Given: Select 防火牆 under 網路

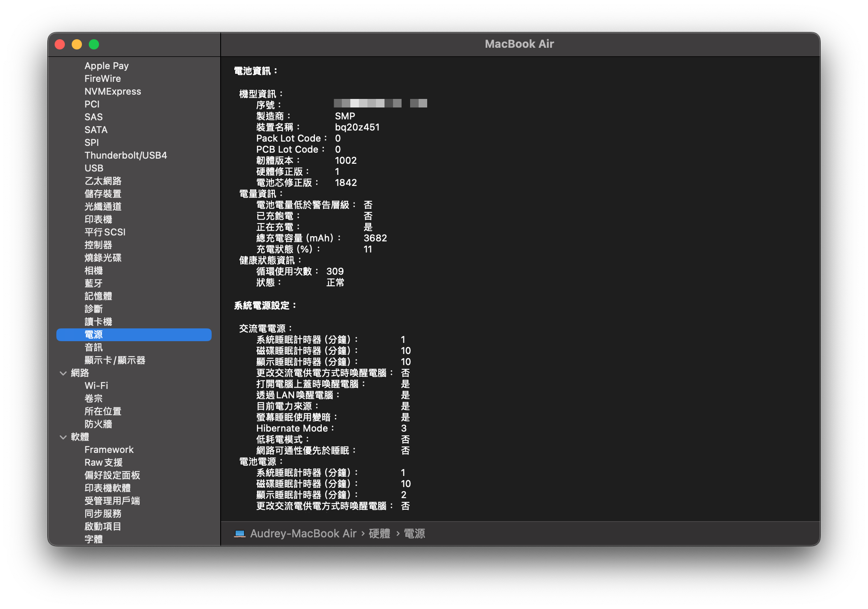Looking at the screenshot, I should 98,424.
